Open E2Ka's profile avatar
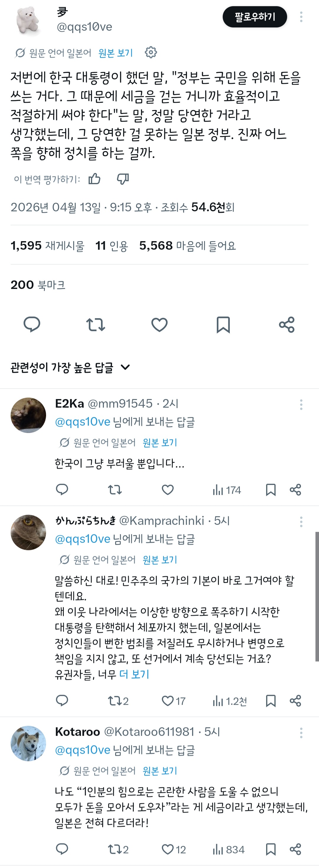This screenshot has width=319, height=868. coord(28,415)
